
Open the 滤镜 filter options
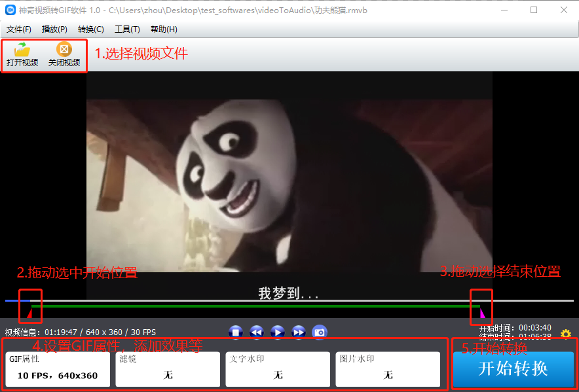click(168, 369)
